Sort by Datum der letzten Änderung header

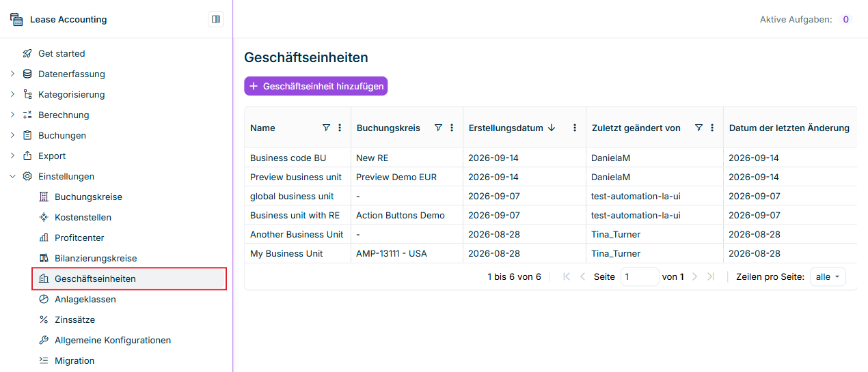click(x=789, y=128)
